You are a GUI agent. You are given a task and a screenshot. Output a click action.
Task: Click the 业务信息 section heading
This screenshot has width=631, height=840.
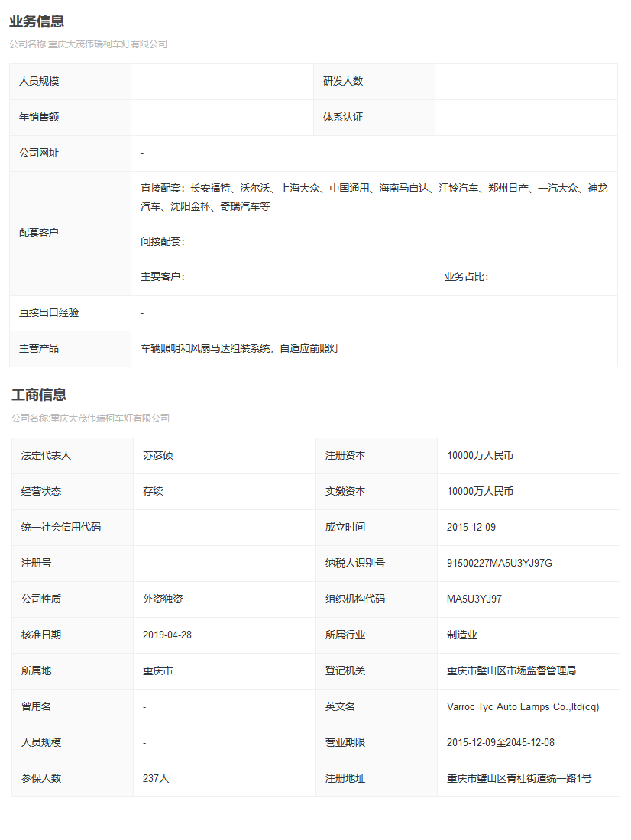[x=37, y=21]
